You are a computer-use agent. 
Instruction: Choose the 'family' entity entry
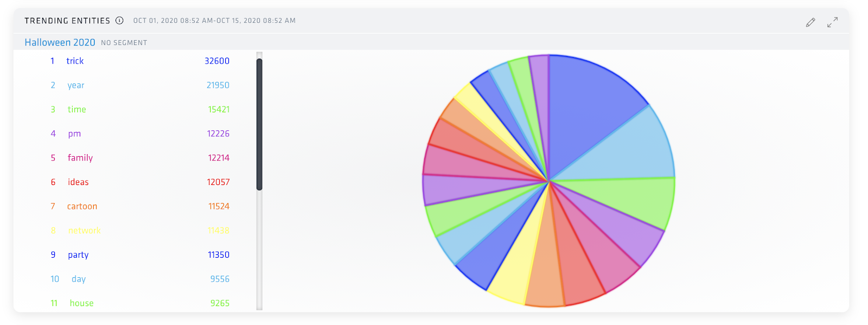80,158
